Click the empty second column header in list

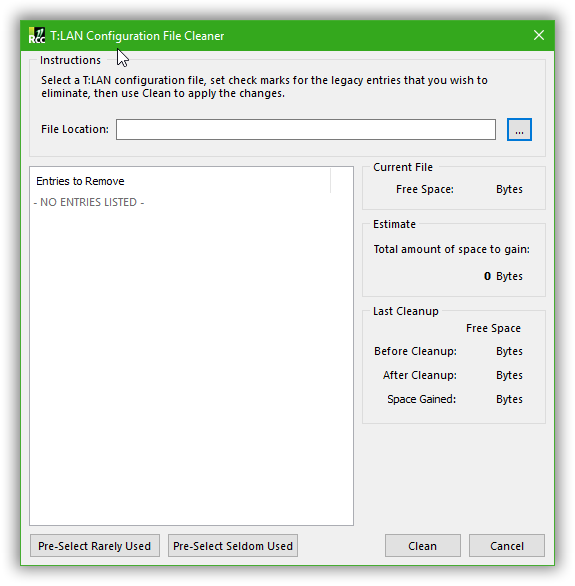click(x=341, y=181)
